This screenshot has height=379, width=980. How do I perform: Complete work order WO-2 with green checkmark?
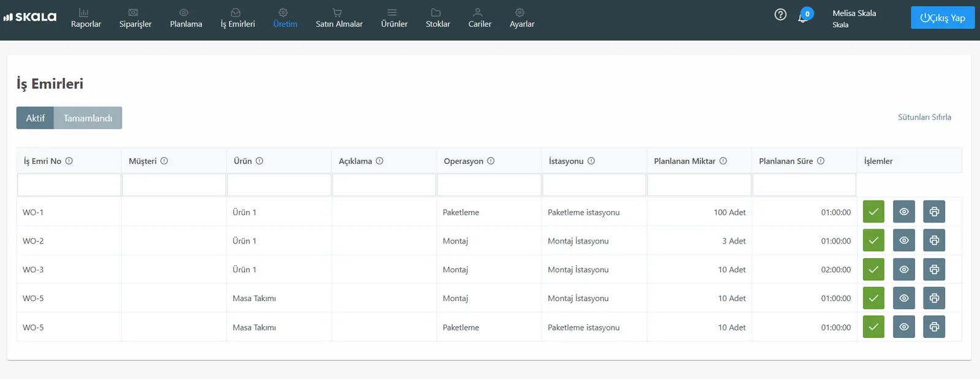873,240
